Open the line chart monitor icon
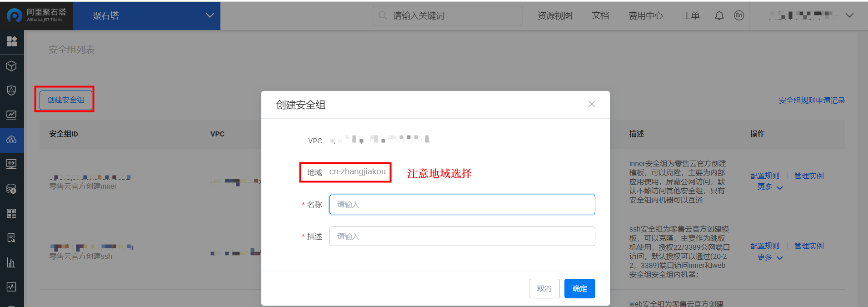 12,115
